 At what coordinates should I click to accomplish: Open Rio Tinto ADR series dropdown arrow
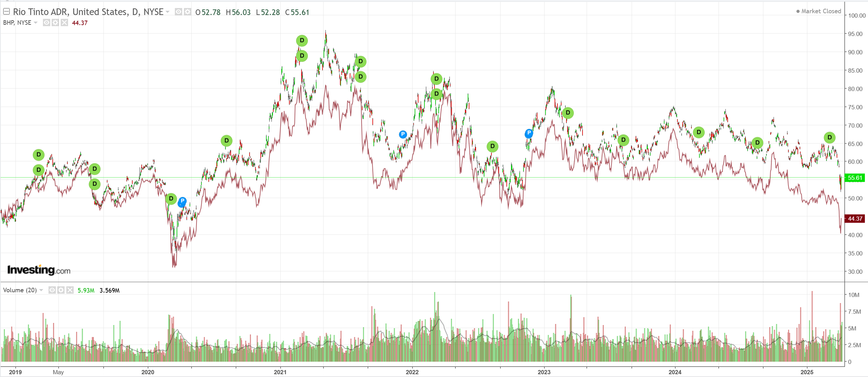(x=168, y=12)
